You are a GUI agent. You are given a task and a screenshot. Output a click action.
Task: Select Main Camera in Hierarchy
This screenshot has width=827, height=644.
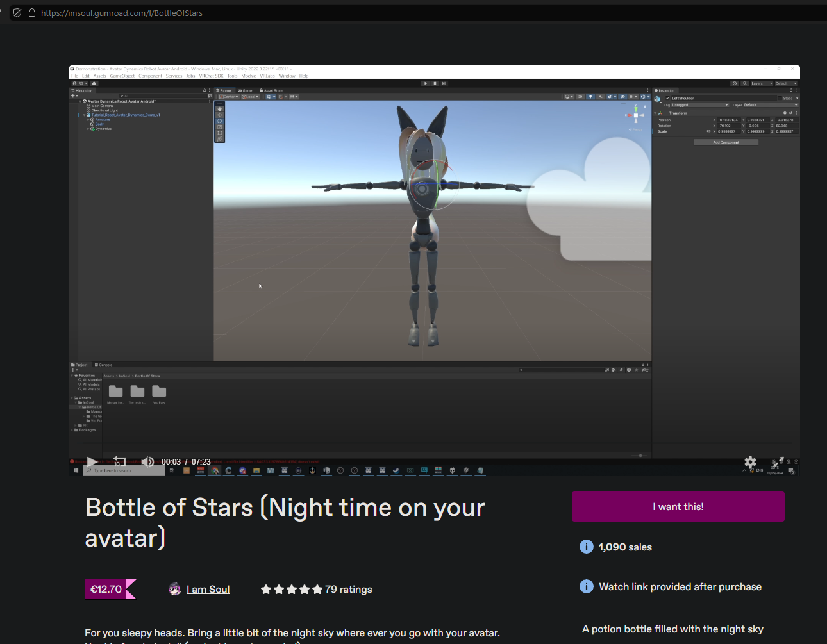(102, 106)
